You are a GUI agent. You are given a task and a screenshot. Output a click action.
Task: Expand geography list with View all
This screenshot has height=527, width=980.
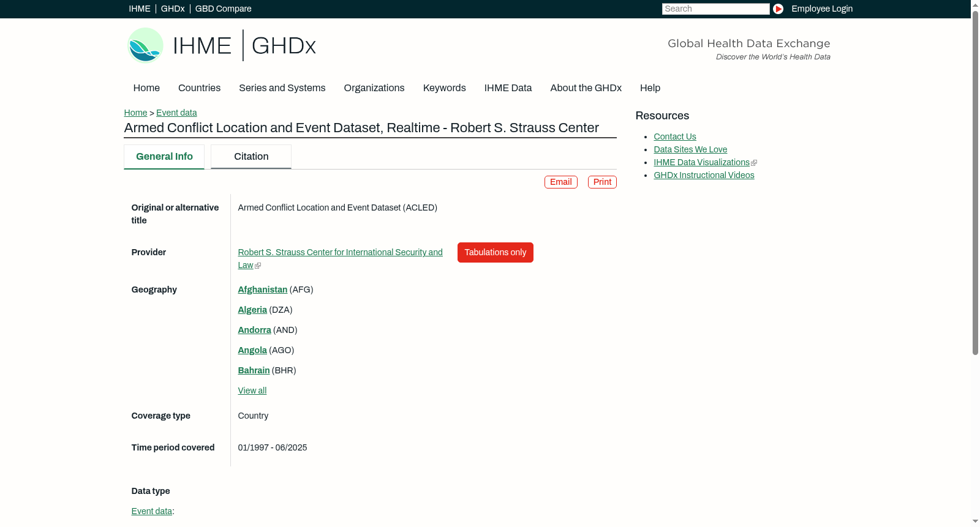pyautogui.click(x=252, y=391)
